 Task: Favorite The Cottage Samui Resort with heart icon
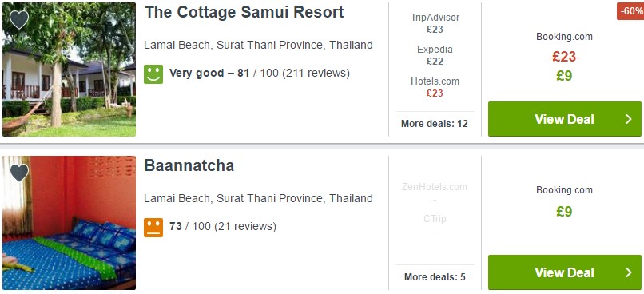(19, 19)
